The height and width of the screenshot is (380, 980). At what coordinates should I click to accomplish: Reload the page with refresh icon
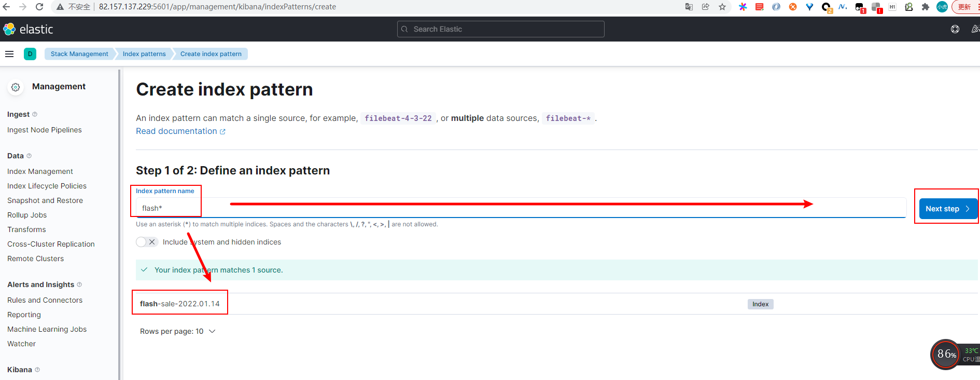coord(39,7)
